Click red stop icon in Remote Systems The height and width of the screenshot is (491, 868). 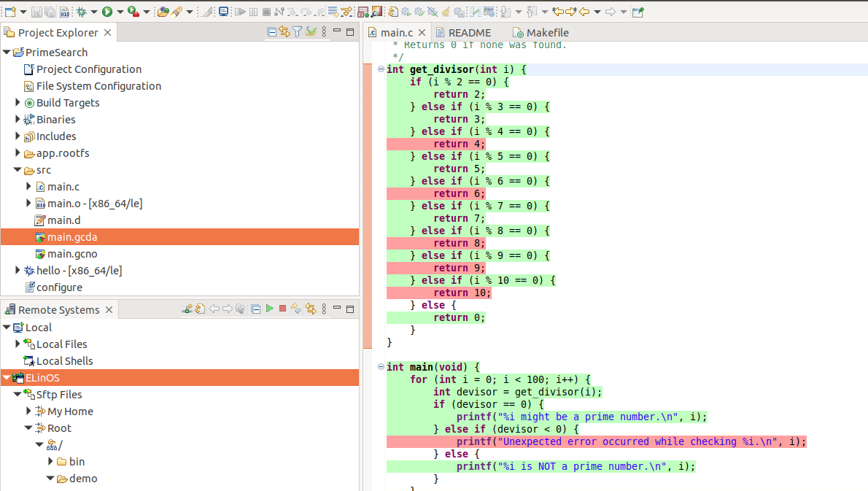(x=282, y=309)
